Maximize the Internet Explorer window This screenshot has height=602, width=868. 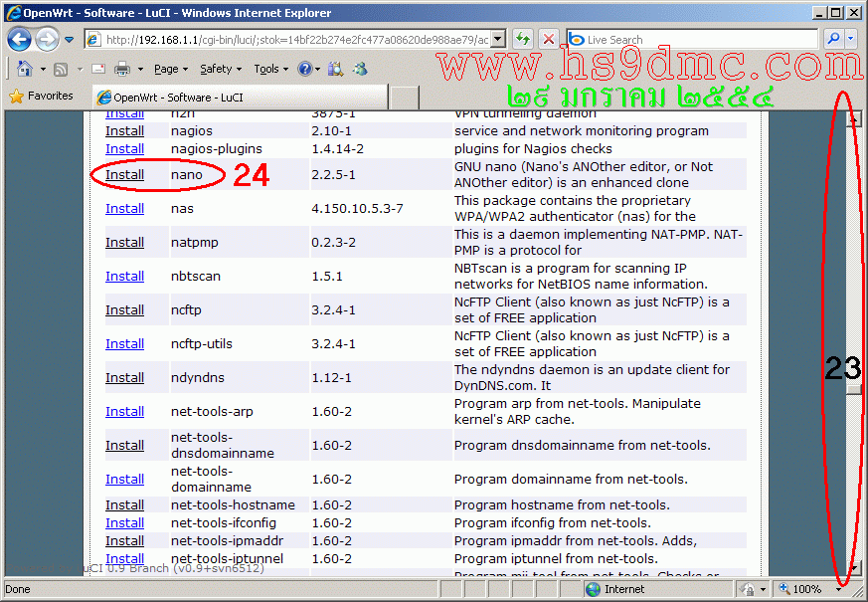click(836, 12)
